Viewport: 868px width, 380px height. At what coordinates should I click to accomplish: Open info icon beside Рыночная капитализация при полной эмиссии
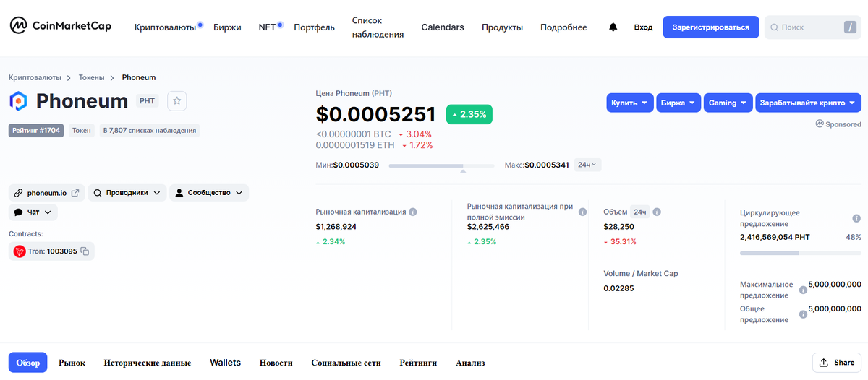click(582, 212)
